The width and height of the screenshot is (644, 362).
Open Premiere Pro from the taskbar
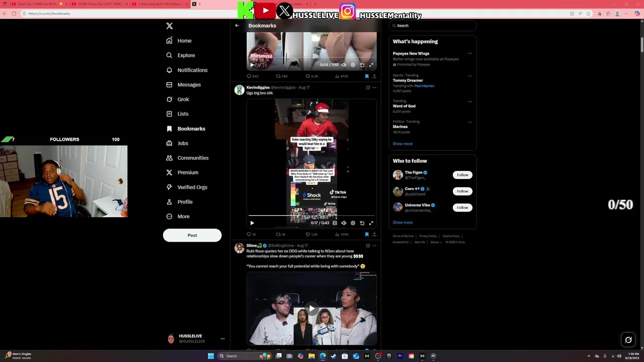pos(400,356)
